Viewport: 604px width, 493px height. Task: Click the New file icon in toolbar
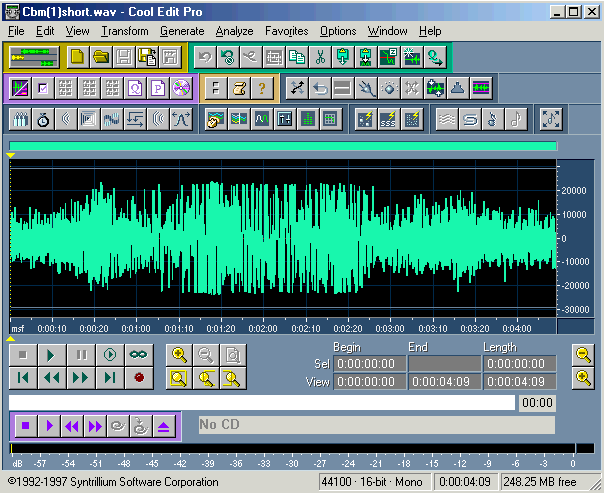tap(78, 56)
